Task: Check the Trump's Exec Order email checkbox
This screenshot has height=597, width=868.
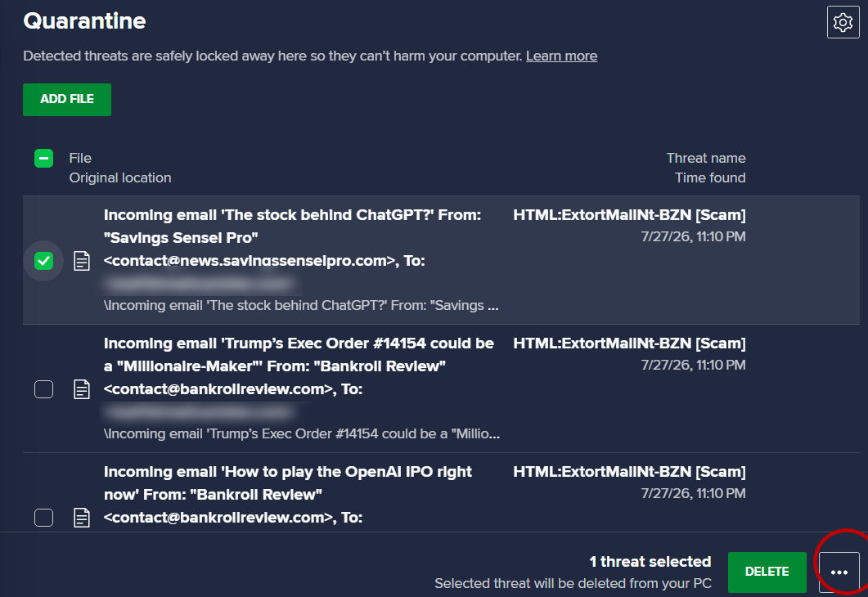Action: point(43,389)
